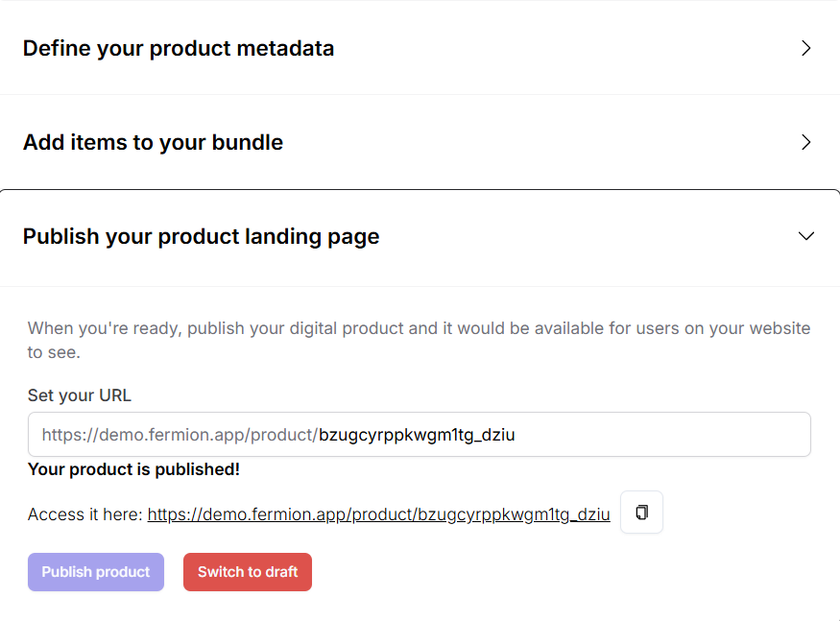Image resolution: width=840 pixels, height=621 pixels.
Task: Click the Set your URL label
Action: (80, 395)
